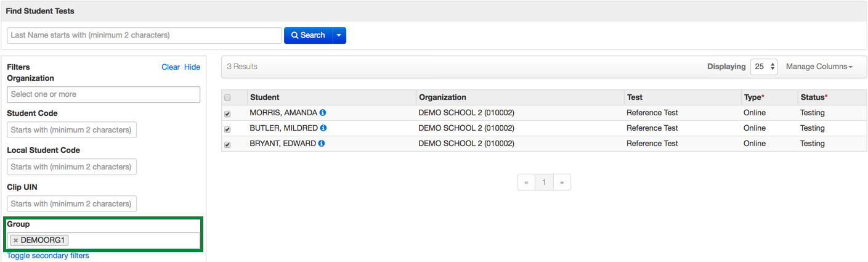
Task: Click Toggle secondary filters link
Action: pyautogui.click(x=48, y=256)
